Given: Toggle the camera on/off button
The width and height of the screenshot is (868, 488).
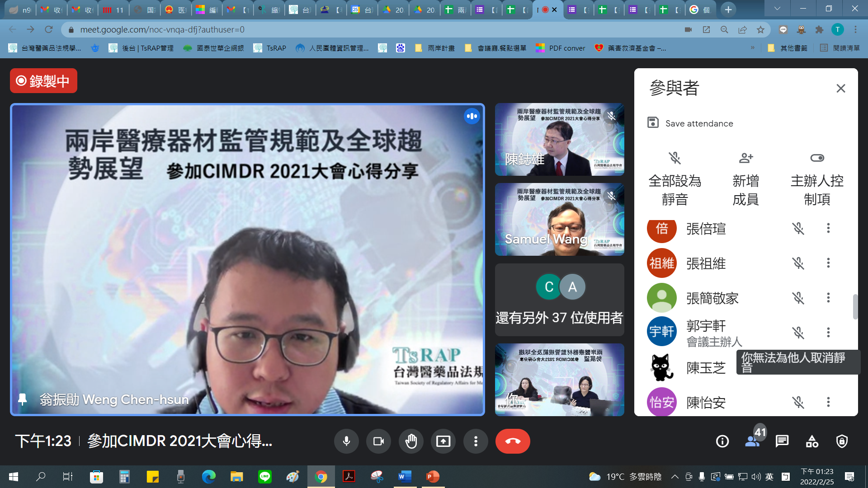Looking at the screenshot, I should point(378,441).
